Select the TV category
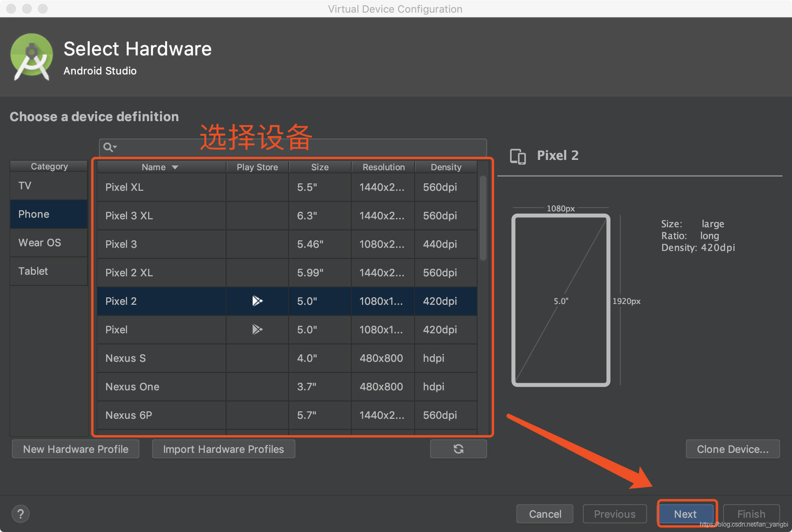Viewport: 792px width, 532px height. [x=49, y=186]
